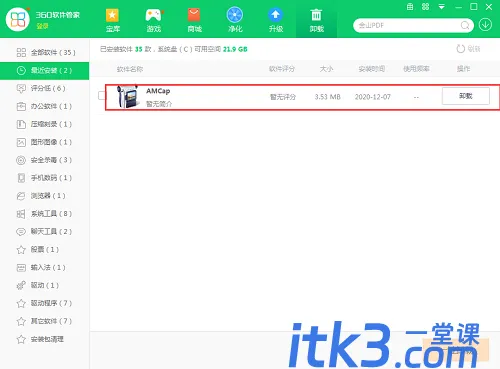This screenshot has width=500, height=369.
Task: Click the 刷新 refresh button
Action: pos(468,49)
